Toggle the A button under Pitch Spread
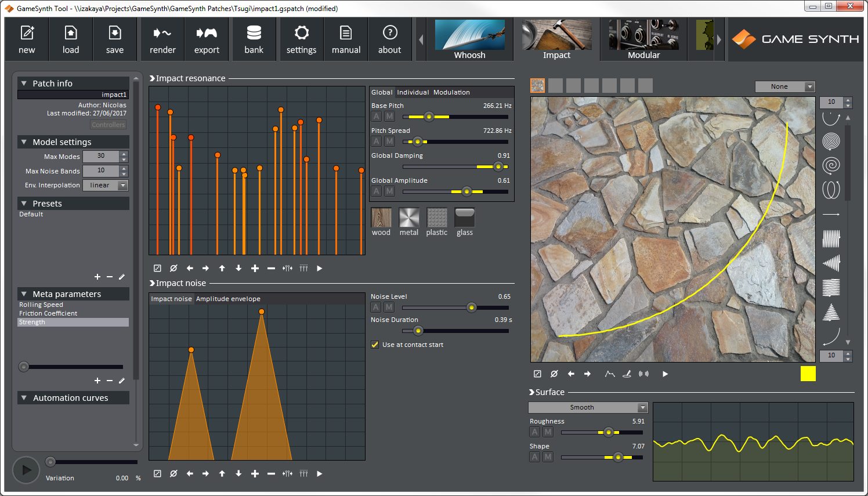 click(377, 142)
